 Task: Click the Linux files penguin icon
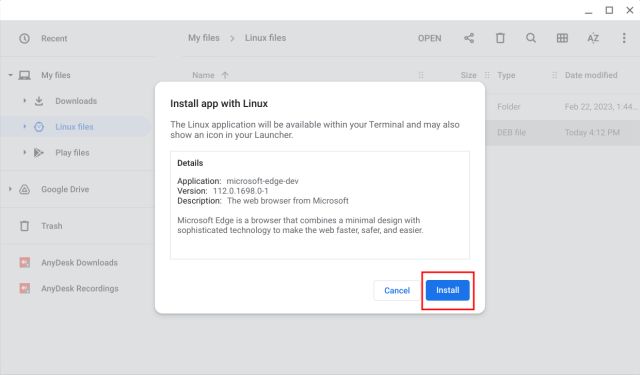pos(39,126)
